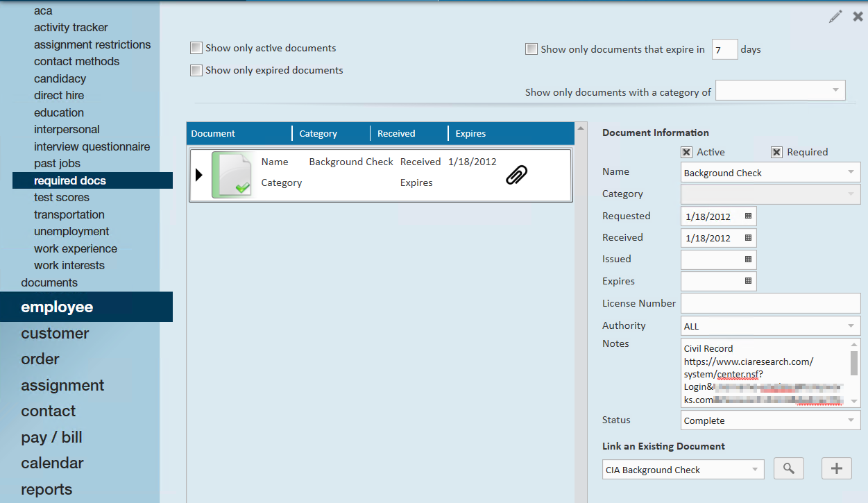Image resolution: width=868 pixels, height=503 pixels.
Task: Switch to the employee module
Action: [86, 307]
